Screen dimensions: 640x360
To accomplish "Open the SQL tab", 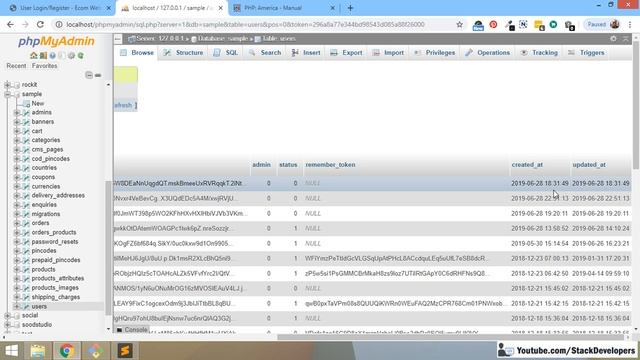I will click(226, 53).
